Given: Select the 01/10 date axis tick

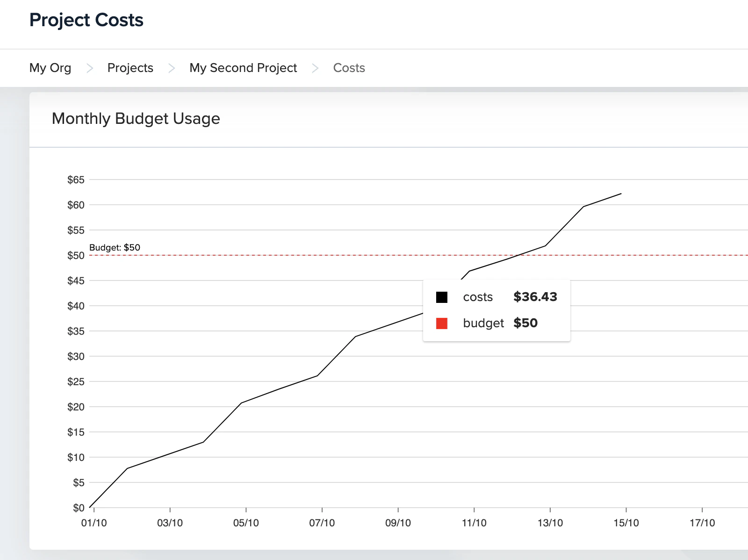Looking at the screenshot, I should click(94, 523).
